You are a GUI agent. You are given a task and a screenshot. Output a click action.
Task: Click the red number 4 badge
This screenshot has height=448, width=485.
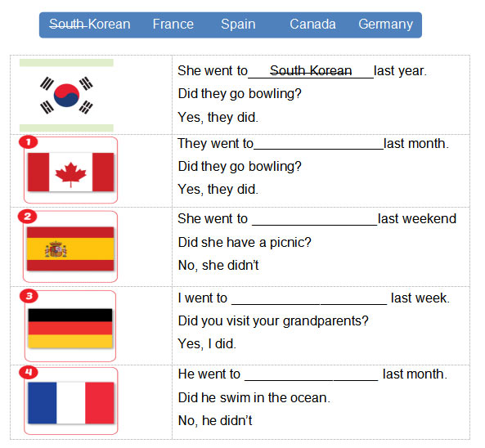tap(29, 372)
